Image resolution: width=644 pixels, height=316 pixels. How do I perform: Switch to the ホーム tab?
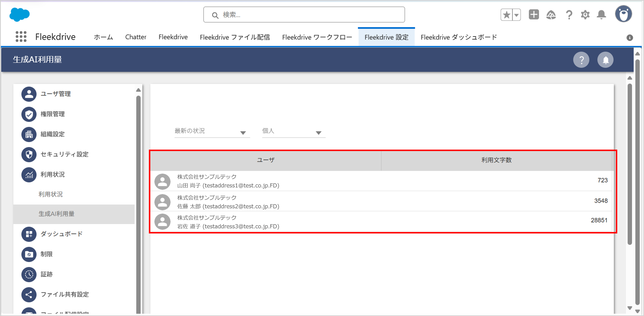[103, 37]
